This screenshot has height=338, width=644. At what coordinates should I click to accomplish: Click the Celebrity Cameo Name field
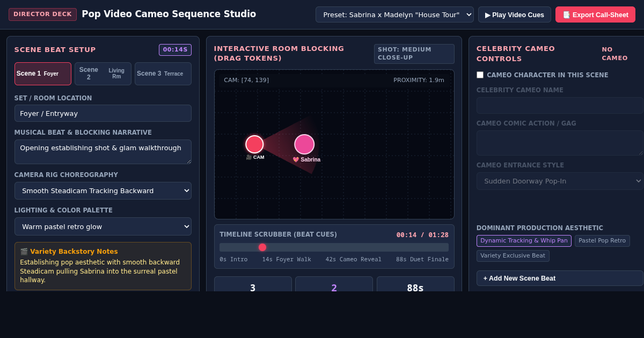click(x=560, y=105)
